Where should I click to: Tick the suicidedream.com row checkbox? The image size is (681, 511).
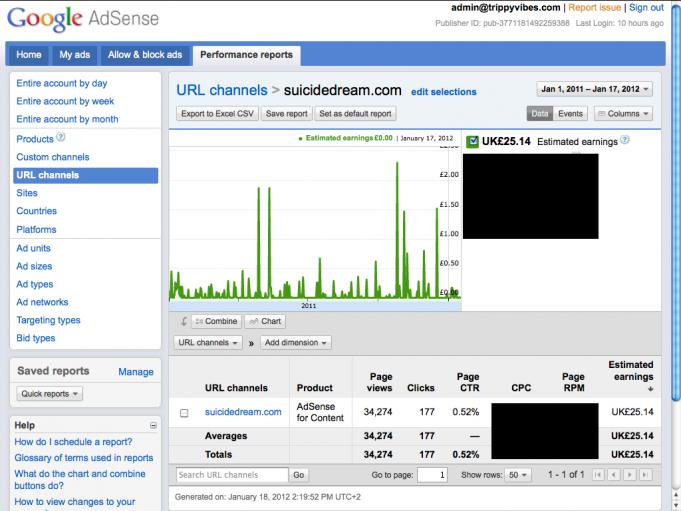click(x=184, y=413)
